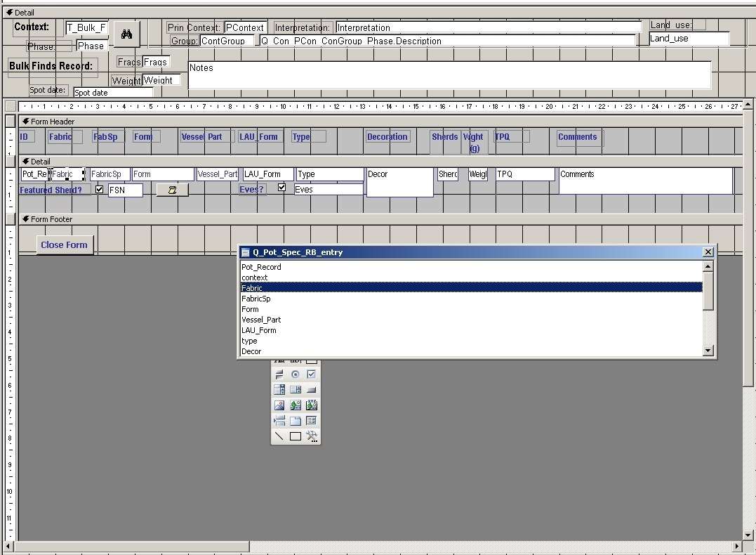Image resolution: width=756 pixels, height=555 pixels.
Task: Select the Eves? label
Action: [252, 190]
